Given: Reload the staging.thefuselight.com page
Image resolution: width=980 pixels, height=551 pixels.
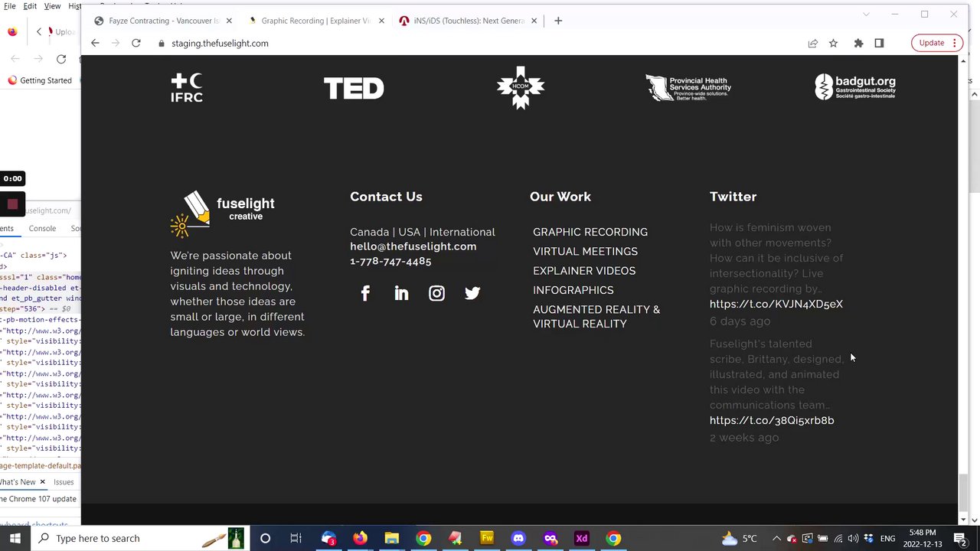Looking at the screenshot, I should tap(136, 43).
